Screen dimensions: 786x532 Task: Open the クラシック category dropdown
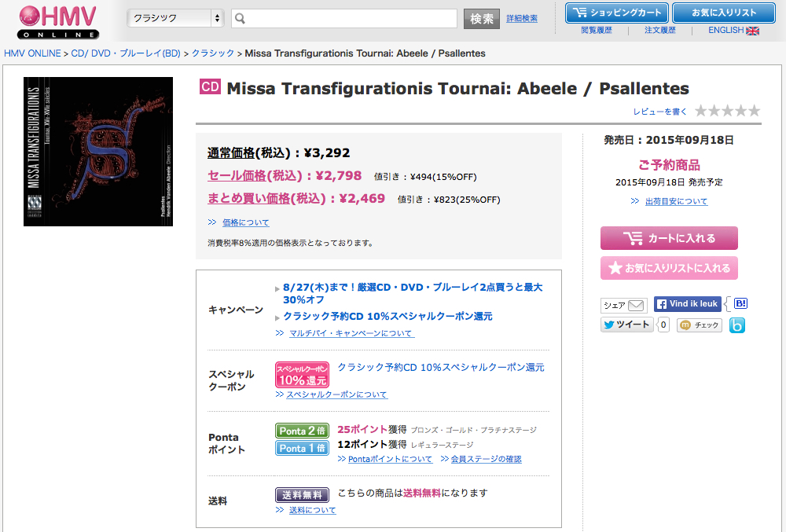coord(176,18)
